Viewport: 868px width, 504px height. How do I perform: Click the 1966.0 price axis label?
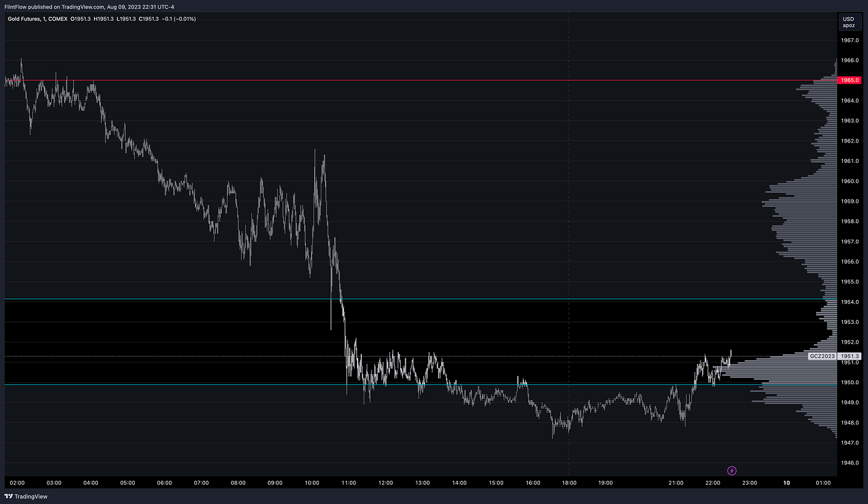tap(850, 60)
